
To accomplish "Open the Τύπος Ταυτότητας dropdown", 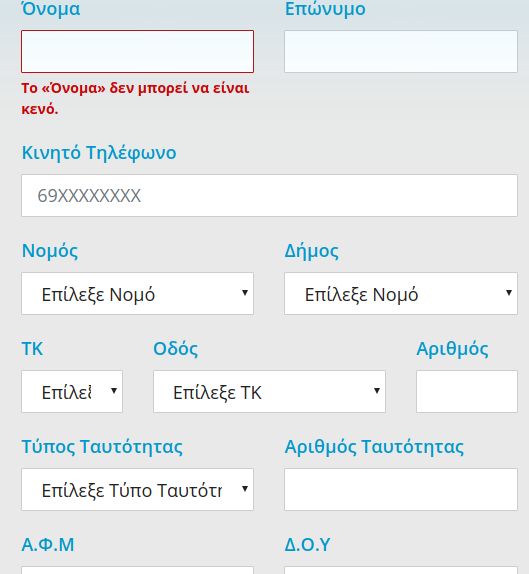I will (137, 489).
